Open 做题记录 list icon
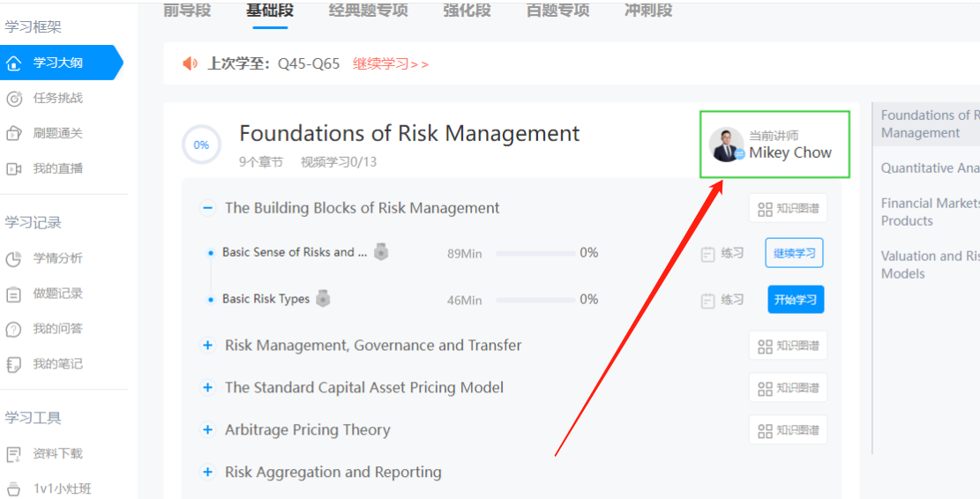This screenshot has height=499, width=980. [x=13, y=294]
